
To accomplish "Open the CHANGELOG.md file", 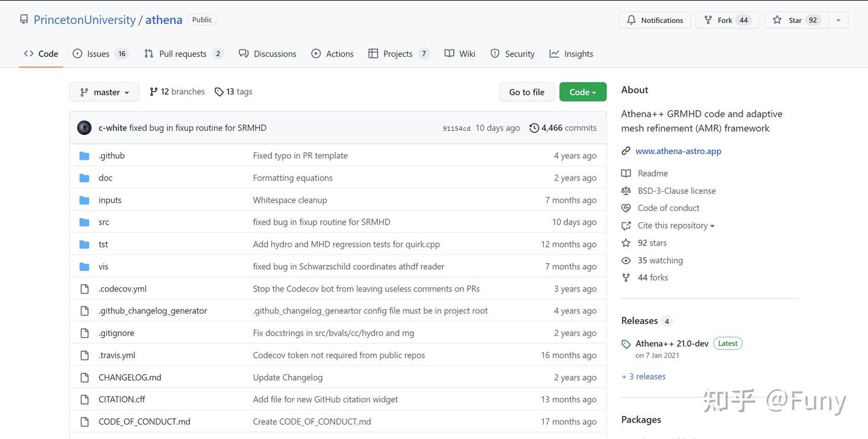I will [x=130, y=378].
